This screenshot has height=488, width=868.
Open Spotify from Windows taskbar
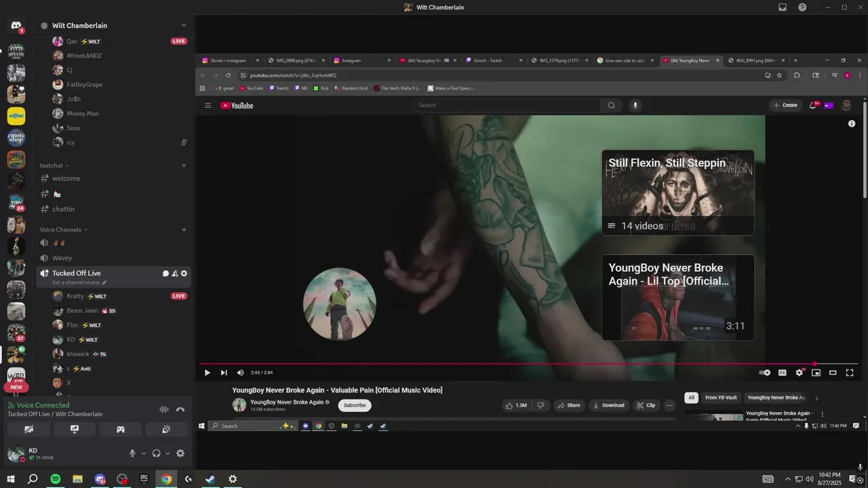click(x=56, y=479)
